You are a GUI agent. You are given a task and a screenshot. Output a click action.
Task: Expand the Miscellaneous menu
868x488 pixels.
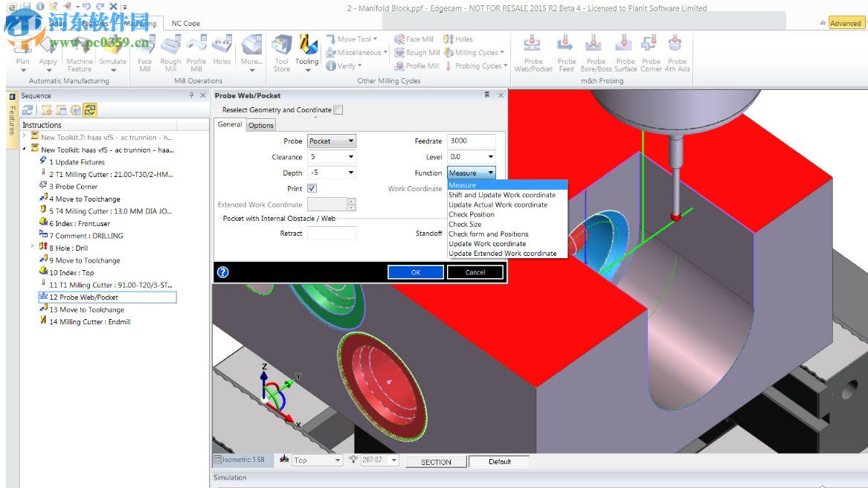357,53
